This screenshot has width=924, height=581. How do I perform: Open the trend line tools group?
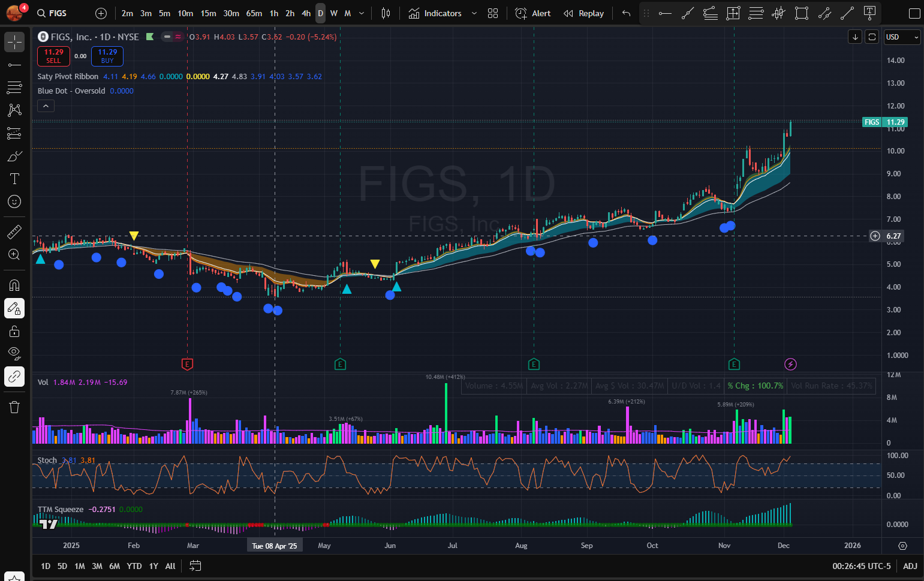[x=14, y=65]
